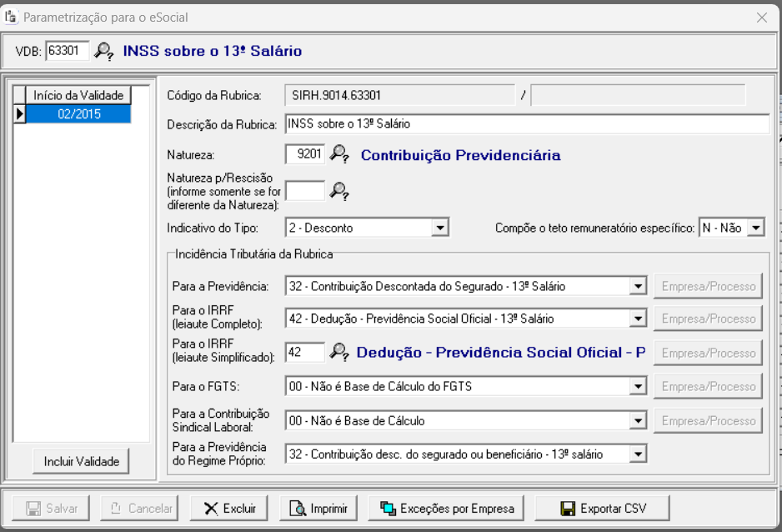Open the Natureza lookup magnifier icon

point(338,154)
